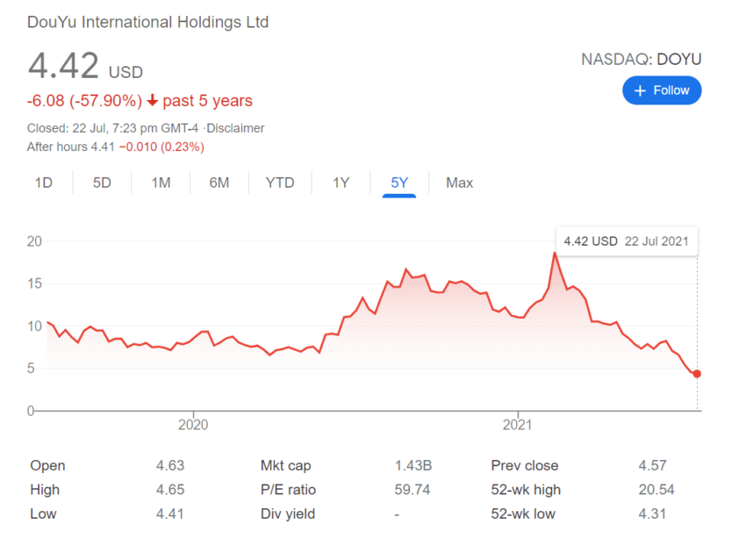Viewport: 746px width, 560px height.
Task: Open the Max range tab
Action: tap(459, 183)
